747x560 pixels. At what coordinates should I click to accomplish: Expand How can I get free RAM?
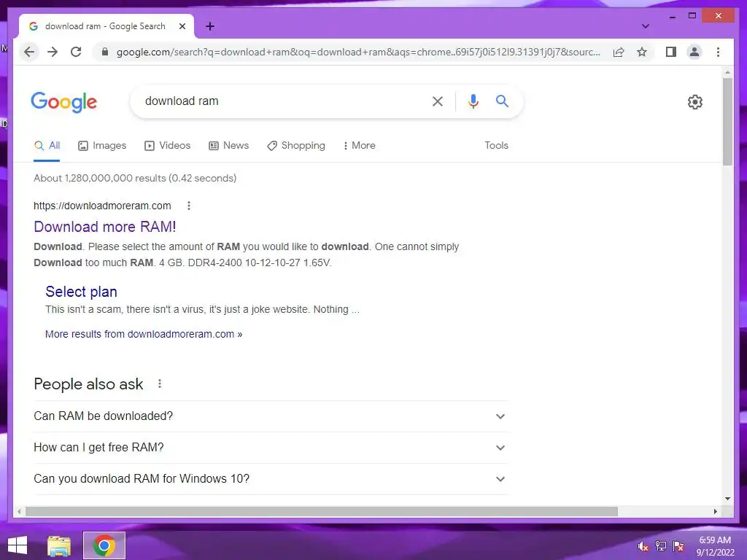pos(270,448)
